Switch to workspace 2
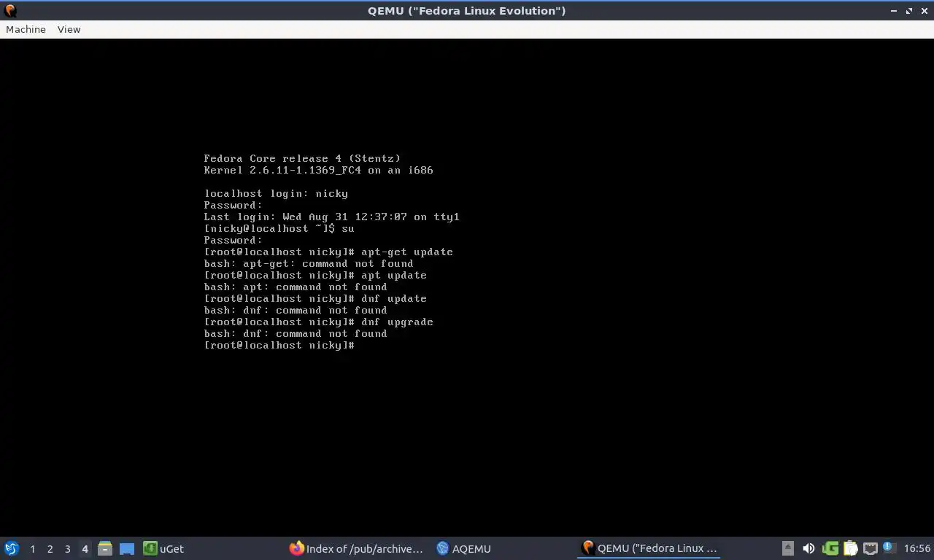The height and width of the screenshot is (560, 934). [50, 548]
